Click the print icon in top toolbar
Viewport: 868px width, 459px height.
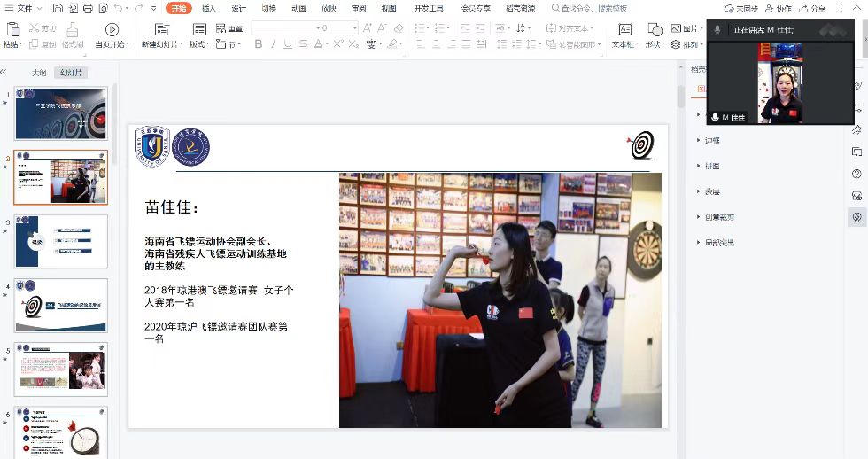87,8
